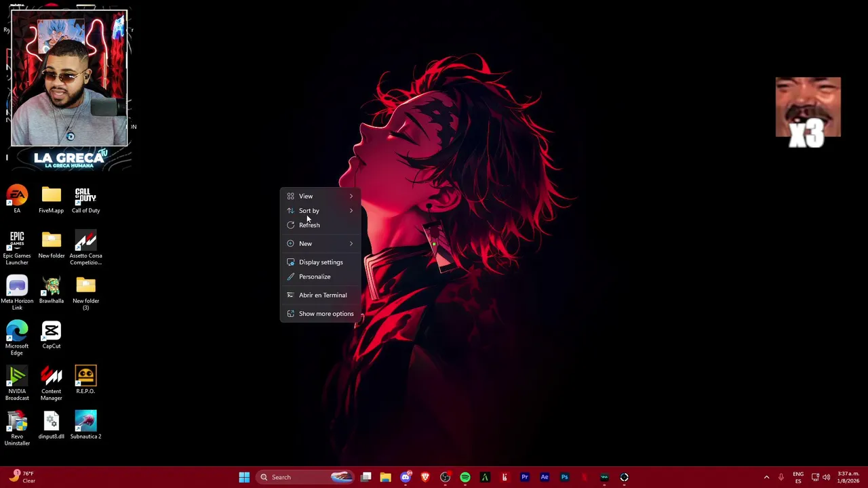Expand the New submenu
The image size is (868, 488).
320,243
